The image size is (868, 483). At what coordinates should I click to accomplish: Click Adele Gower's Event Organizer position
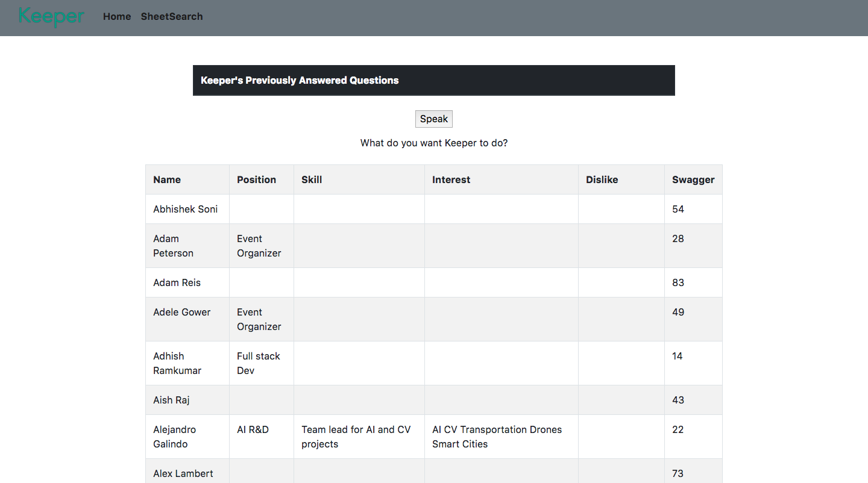(x=262, y=319)
